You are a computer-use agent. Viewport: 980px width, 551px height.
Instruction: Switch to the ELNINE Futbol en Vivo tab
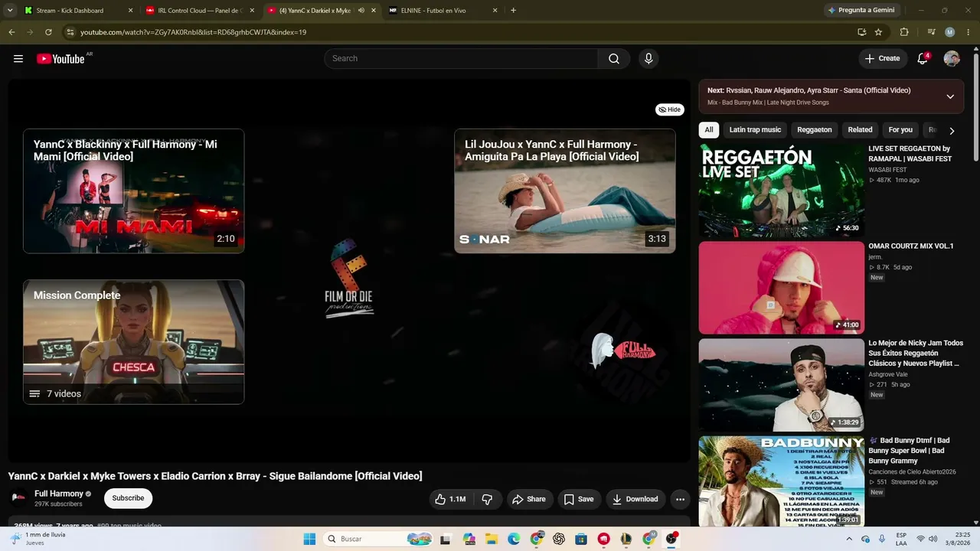(x=443, y=11)
